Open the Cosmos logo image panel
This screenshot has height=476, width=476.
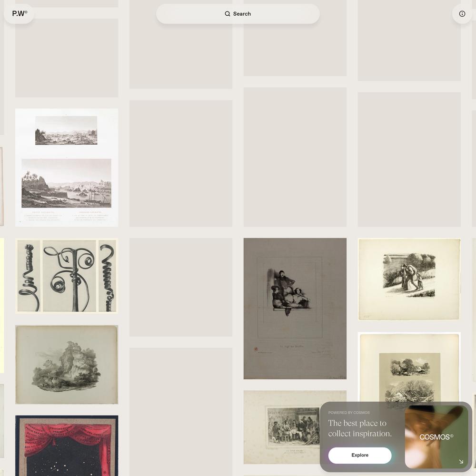(x=436, y=437)
